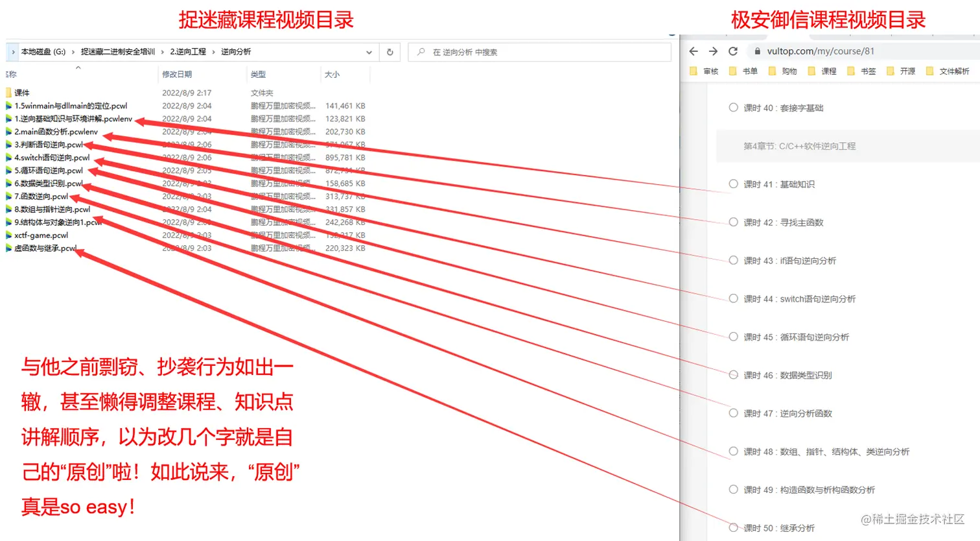Select file 9.结构体与对象逆向1.pcwl

(58, 222)
